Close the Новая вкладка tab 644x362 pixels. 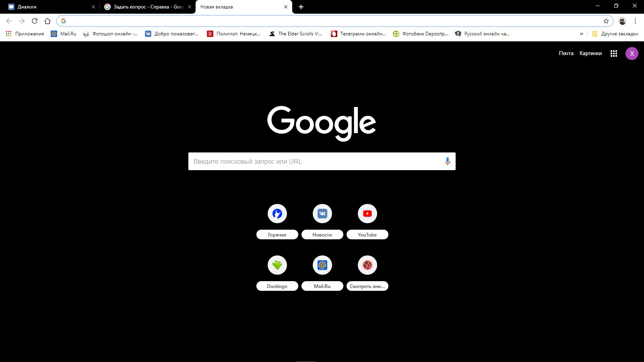(286, 7)
